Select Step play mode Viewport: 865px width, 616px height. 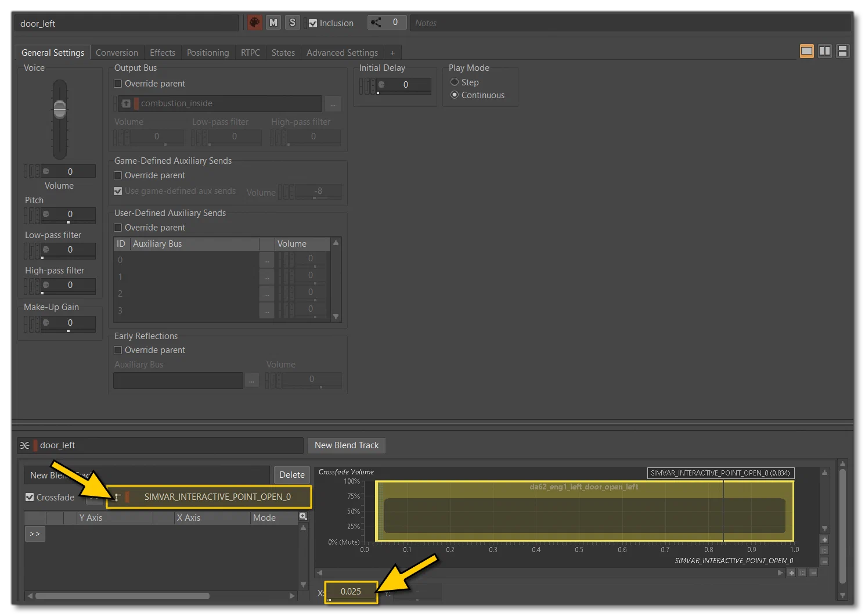[x=455, y=82]
